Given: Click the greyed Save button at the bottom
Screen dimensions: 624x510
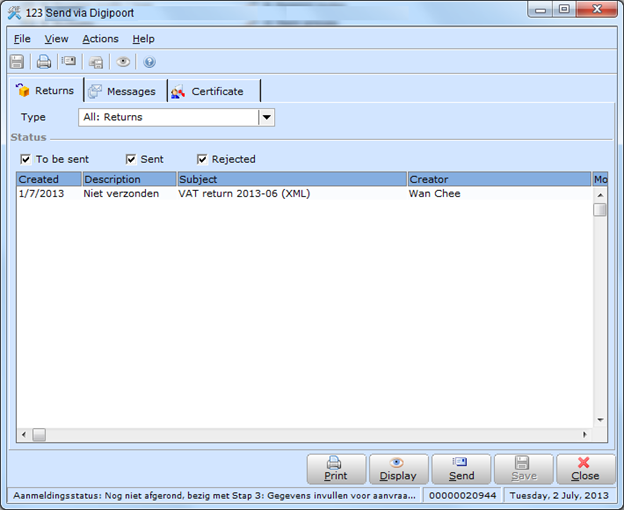Looking at the screenshot, I should pos(523,469).
